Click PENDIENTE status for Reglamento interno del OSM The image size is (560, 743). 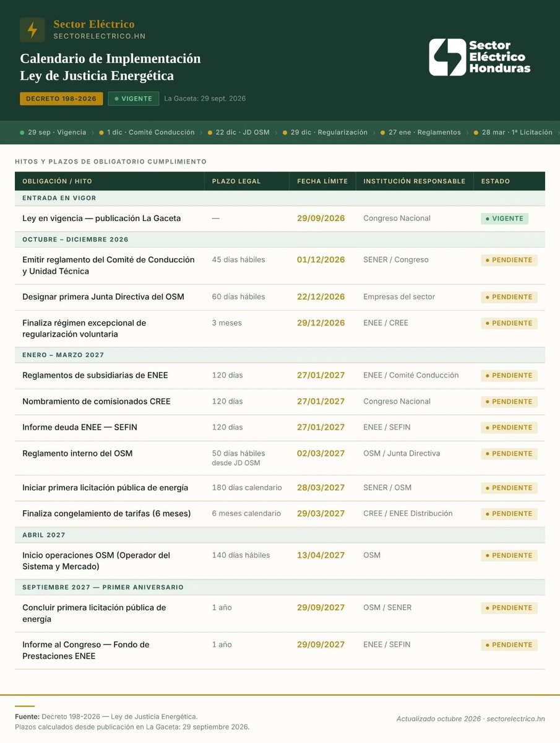(509, 454)
